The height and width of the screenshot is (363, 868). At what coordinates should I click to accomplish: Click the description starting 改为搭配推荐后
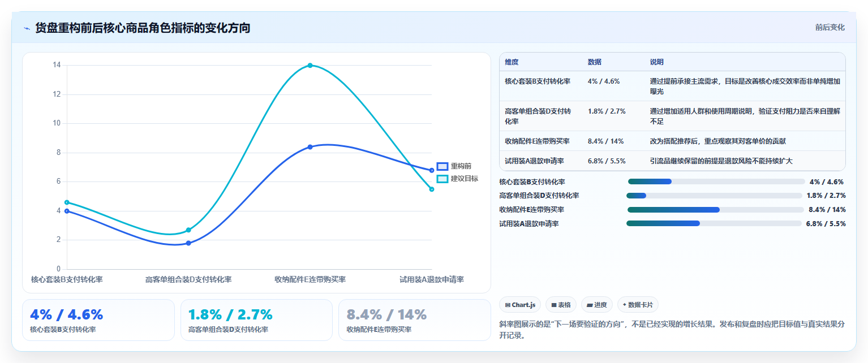(718, 141)
